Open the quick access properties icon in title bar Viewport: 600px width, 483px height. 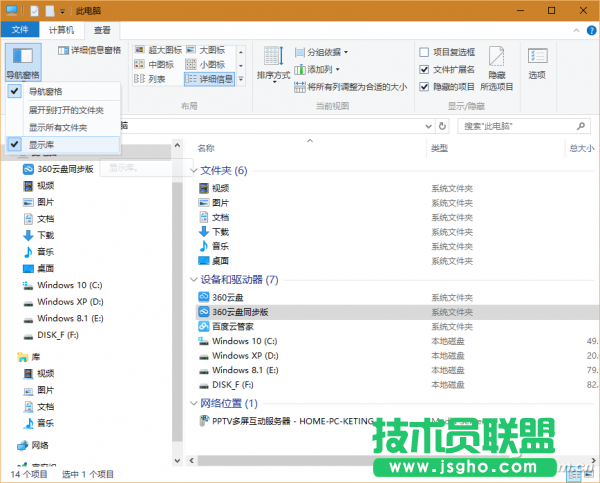[34, 11]
